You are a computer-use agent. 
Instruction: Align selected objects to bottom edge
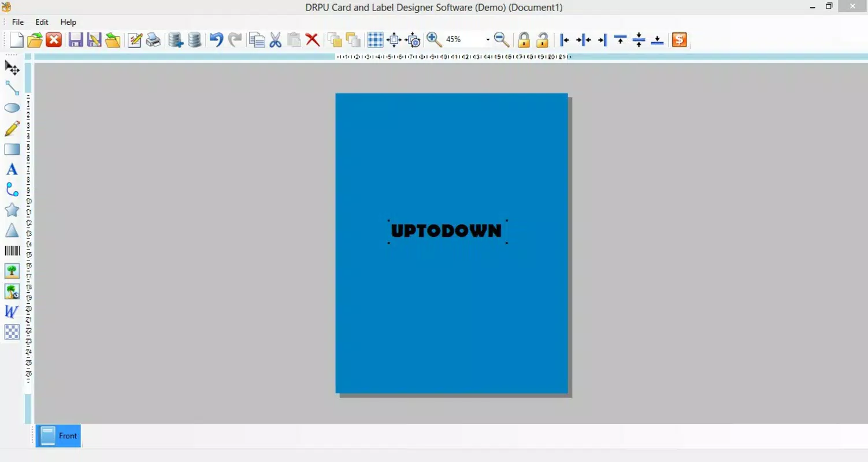click(657, 40)
